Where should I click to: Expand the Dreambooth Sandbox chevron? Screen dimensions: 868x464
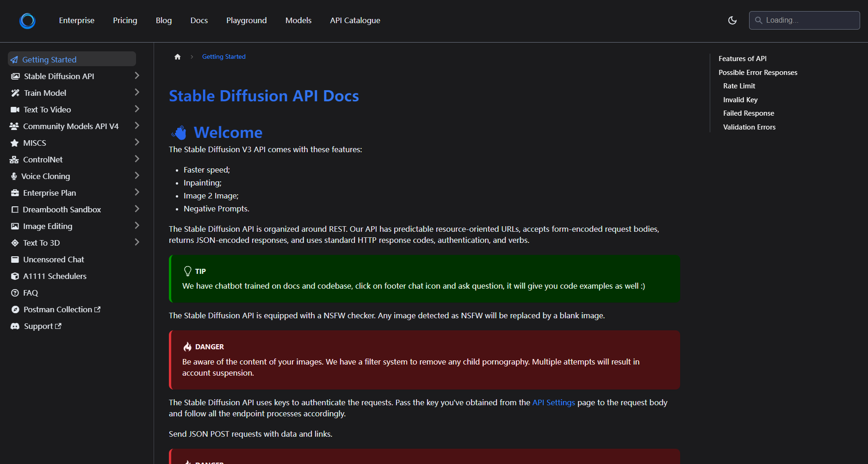136,209
